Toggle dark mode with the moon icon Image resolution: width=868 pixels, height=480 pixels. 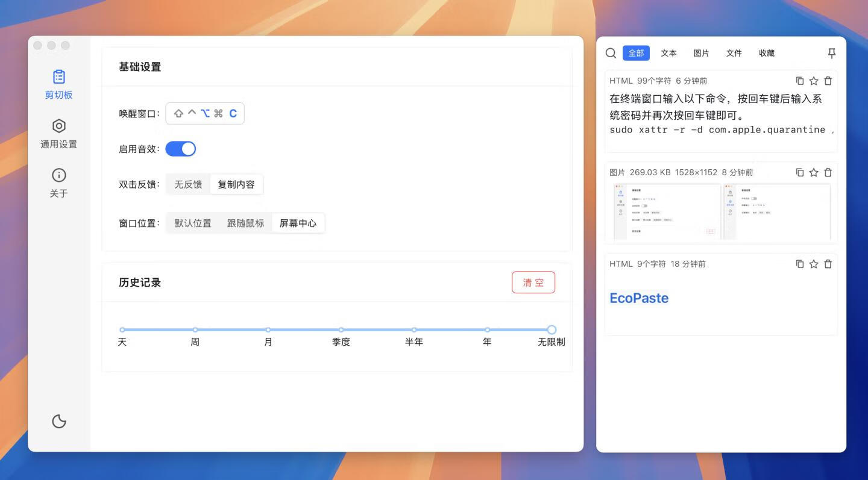(x=58, y=422)
